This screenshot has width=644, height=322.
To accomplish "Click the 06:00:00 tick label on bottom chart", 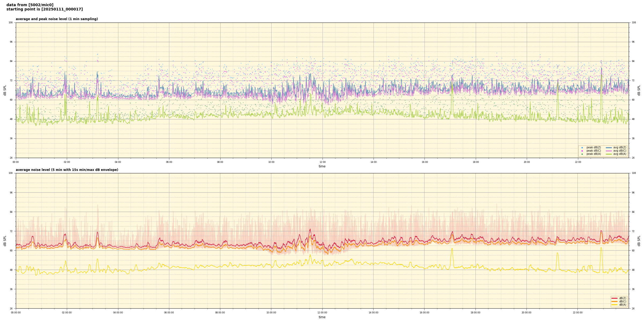I will pyautogui.click(x=169, y=313).
